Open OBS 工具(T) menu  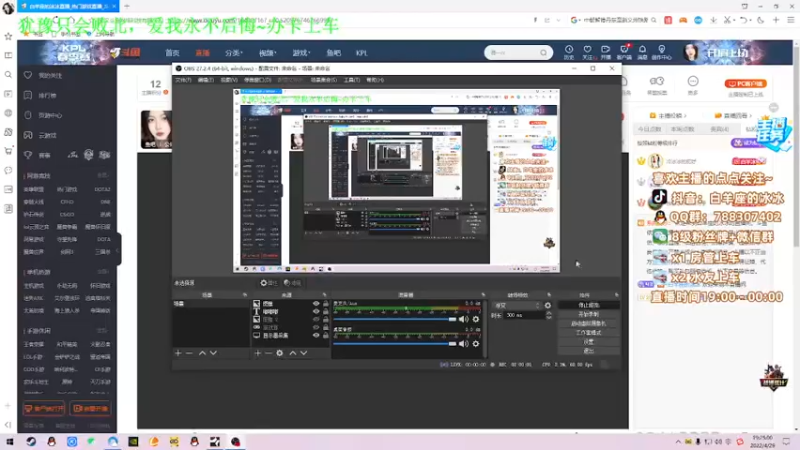(352, 80)
